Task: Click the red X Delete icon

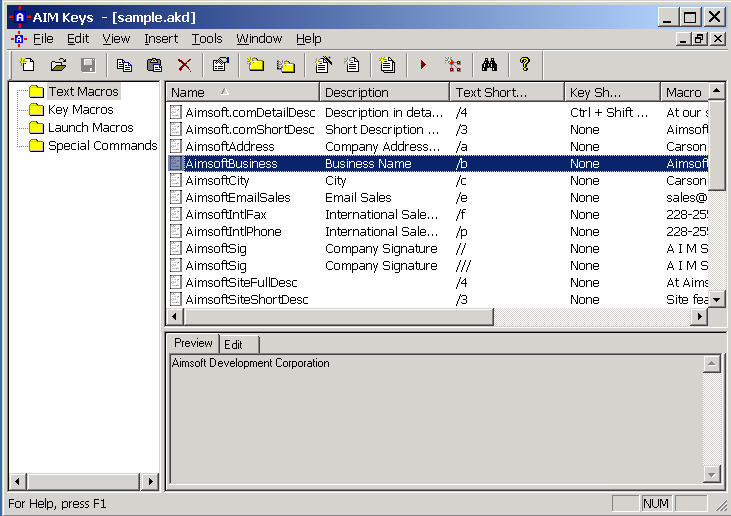Action: [x=184, y=65]
